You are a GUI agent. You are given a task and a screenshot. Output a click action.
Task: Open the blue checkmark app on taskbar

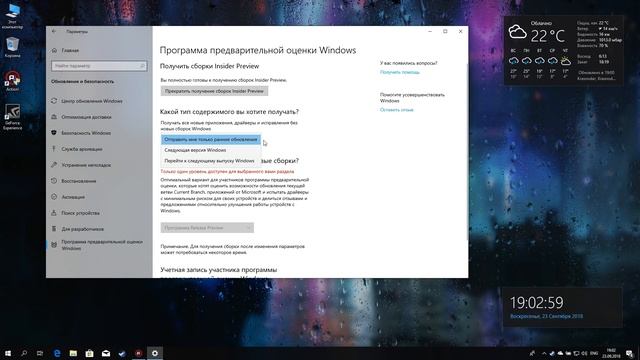pyautogui.click(x=122, y=353)
